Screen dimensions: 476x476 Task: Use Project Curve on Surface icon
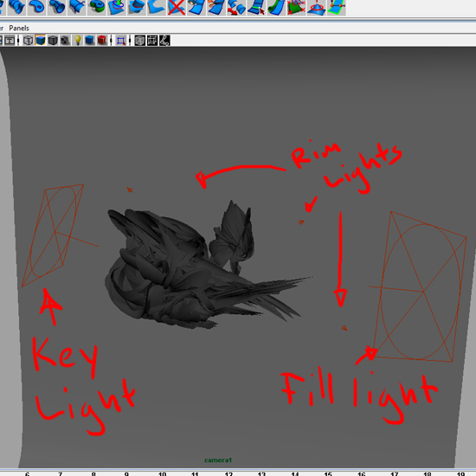[117, 7]
